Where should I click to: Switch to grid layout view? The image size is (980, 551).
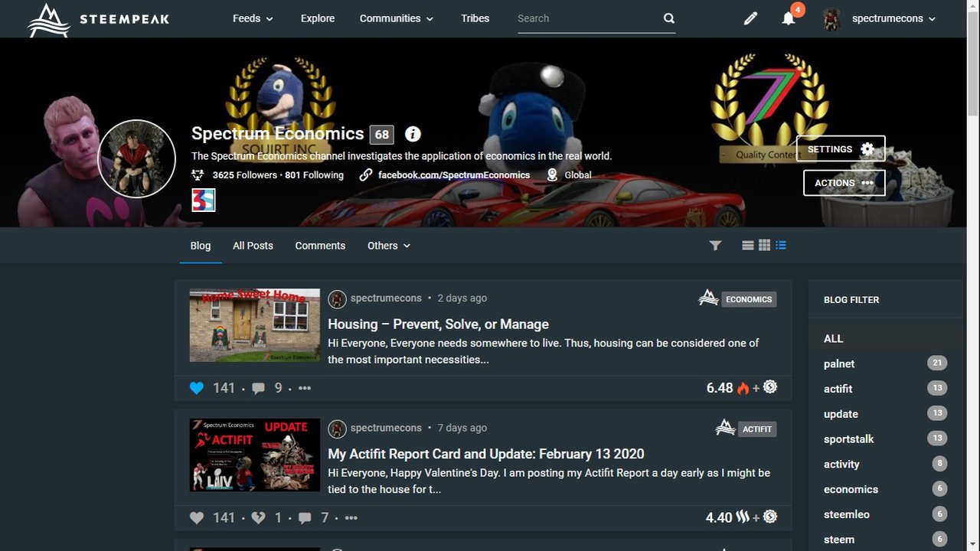pyautogui.click(x=764, y=246)
